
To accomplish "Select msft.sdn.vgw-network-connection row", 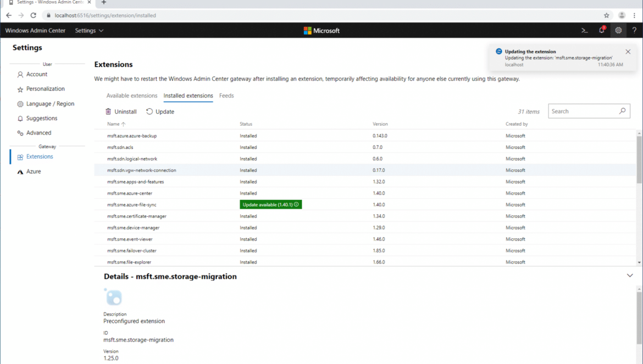I will pyautogui.click(x=365, y=170).
